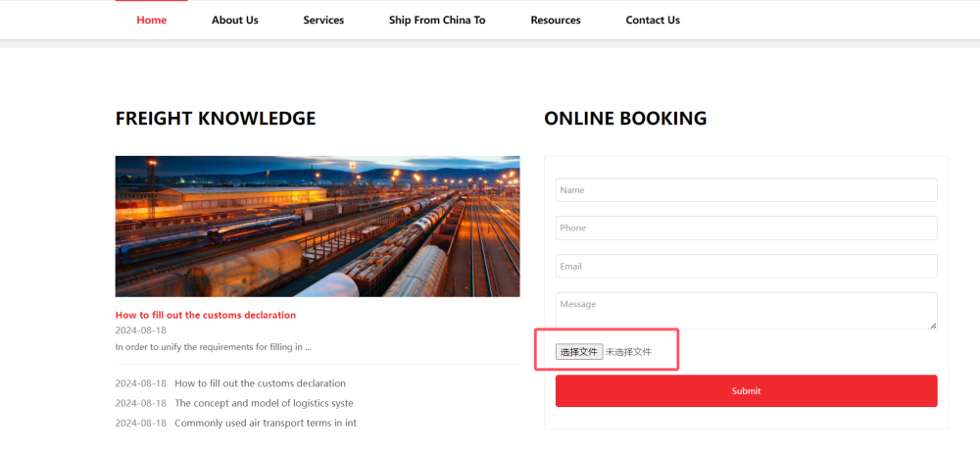Open Ship From China To menu

[437, 20]
